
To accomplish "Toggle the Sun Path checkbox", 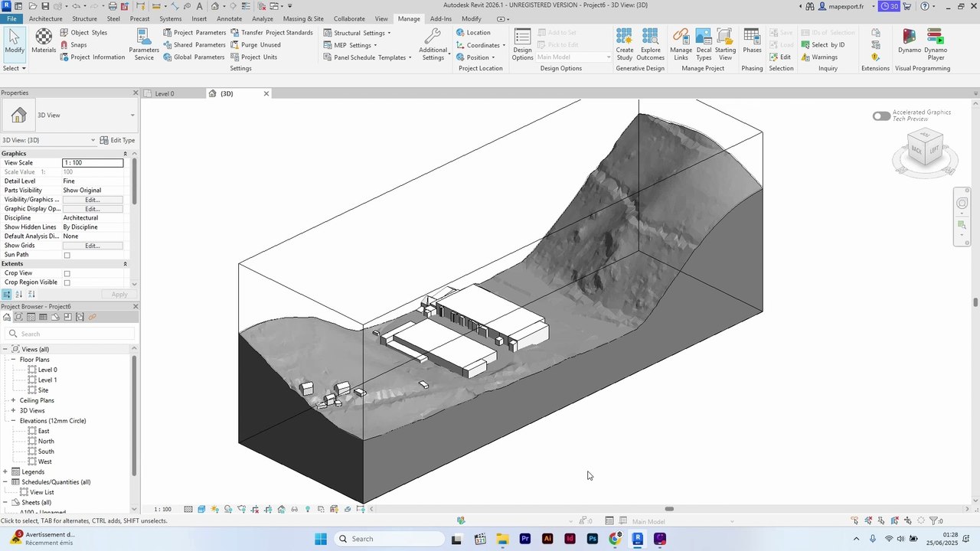I will (67, 256).
